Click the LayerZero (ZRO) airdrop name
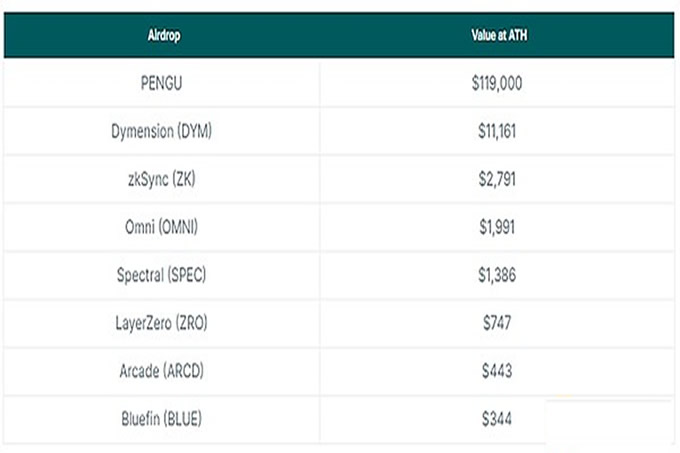The image size is (680, 453). [x=163, y=323]
